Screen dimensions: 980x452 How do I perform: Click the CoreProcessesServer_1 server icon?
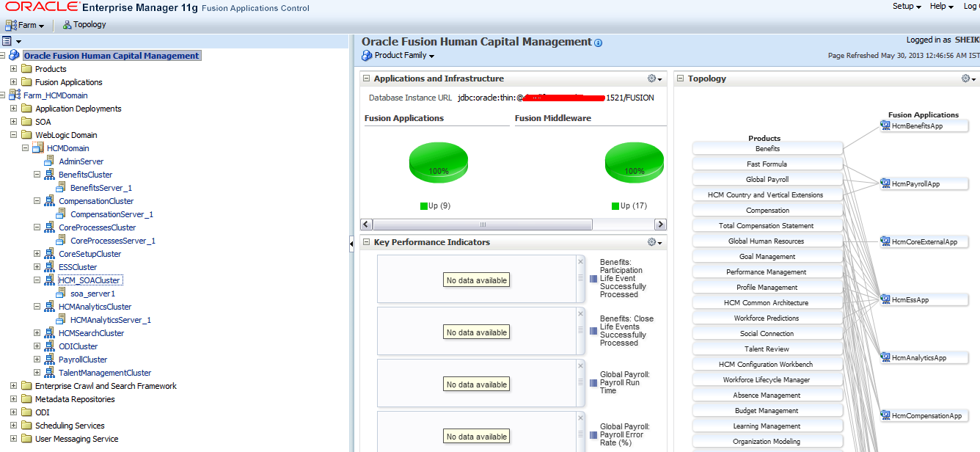click(62, 241)
